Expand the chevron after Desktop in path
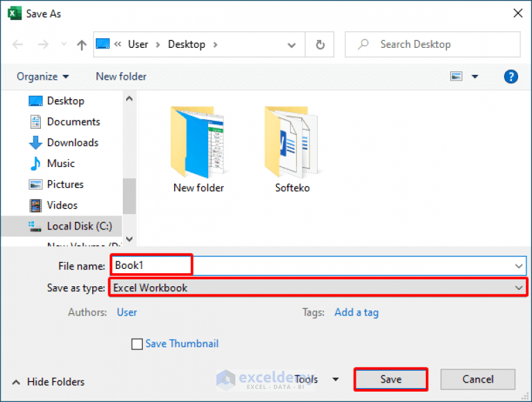The image size is (532, 402). point(215,45)
